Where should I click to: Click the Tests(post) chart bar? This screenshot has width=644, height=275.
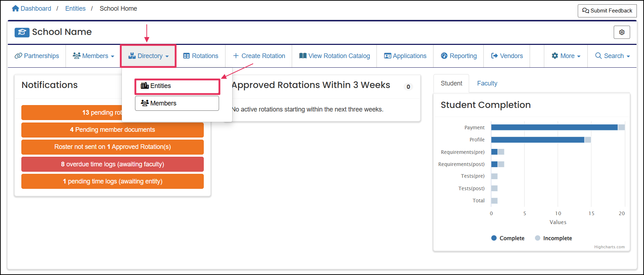coord(494,188)
